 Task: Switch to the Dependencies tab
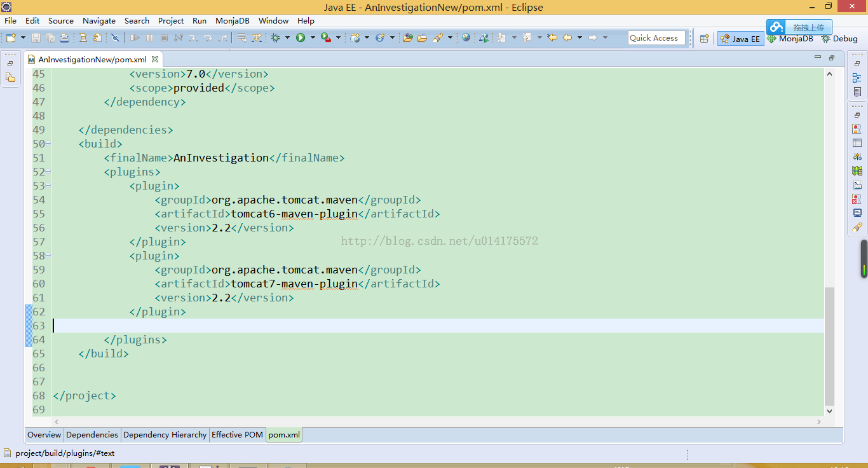92,435
